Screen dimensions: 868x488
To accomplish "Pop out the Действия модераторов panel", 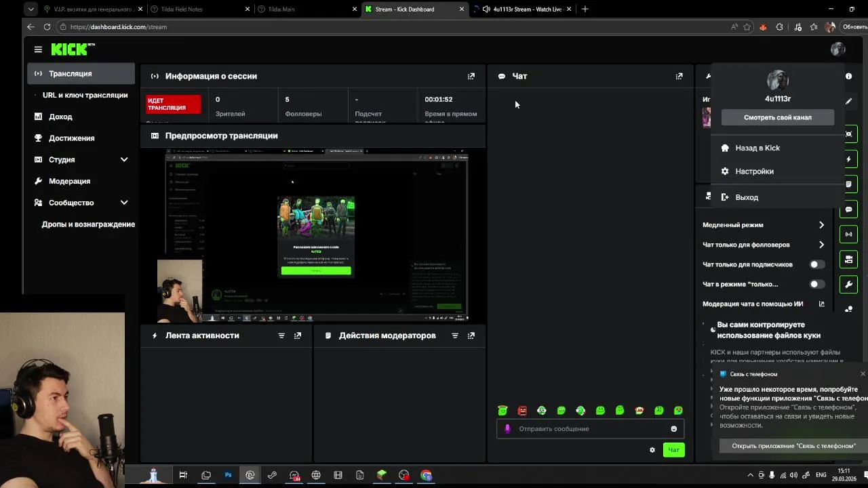I will 471,335.
